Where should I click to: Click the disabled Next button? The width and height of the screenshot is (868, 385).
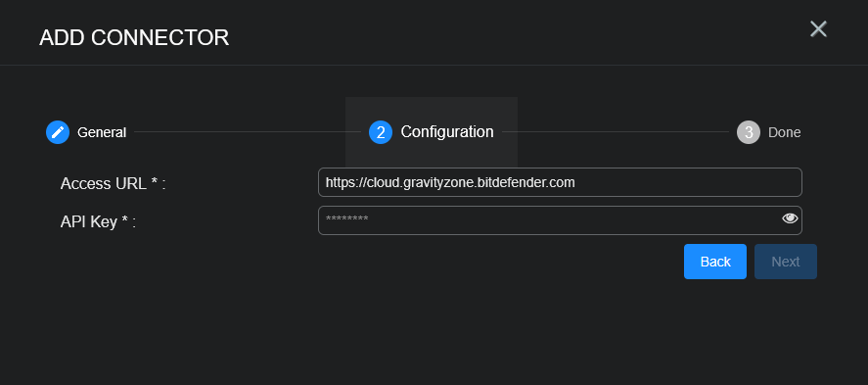pyautogui.click(x=786, y=262)
